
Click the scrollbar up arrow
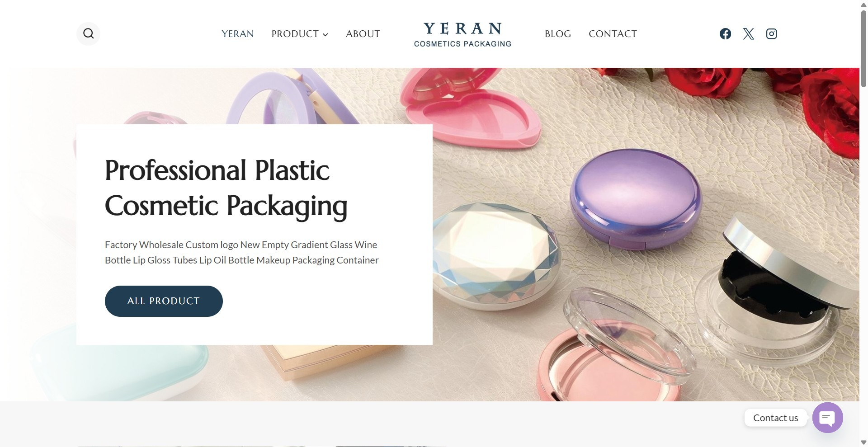pyautogui.click(x=863, y=4)
